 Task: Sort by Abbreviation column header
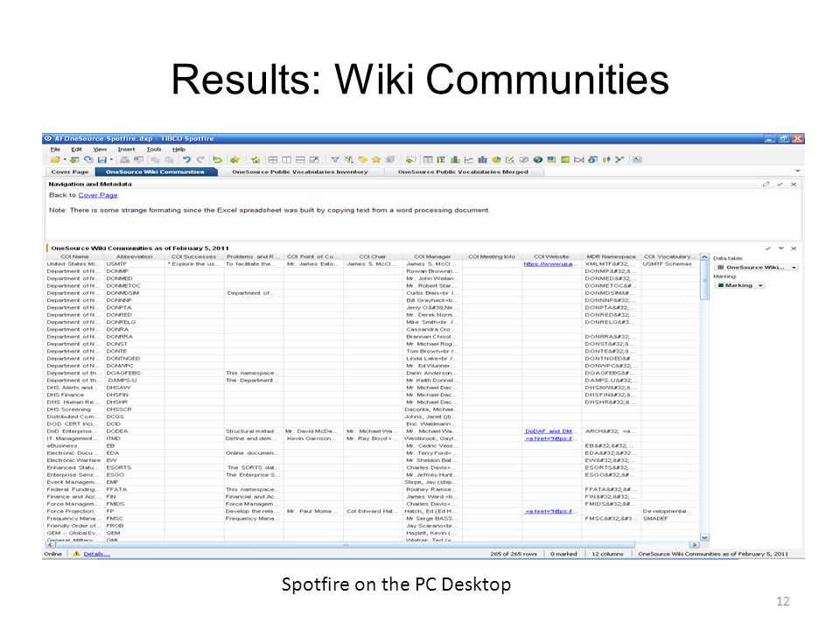(135, 256)
